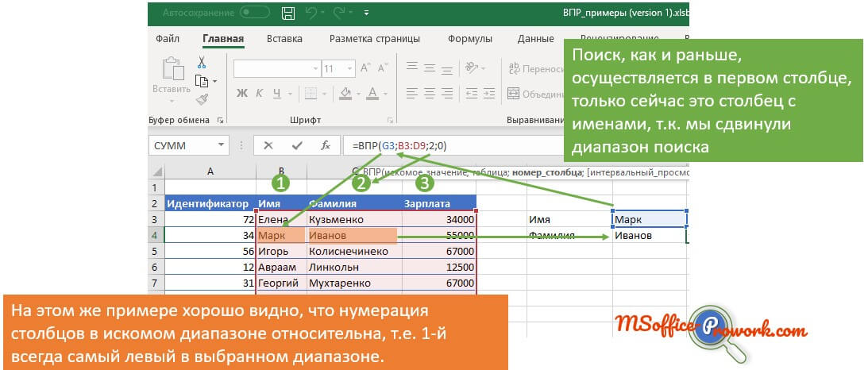Screen dimensions: 868x370
Task: Click the Cut scissors icon
Action: tap(202, 62)
